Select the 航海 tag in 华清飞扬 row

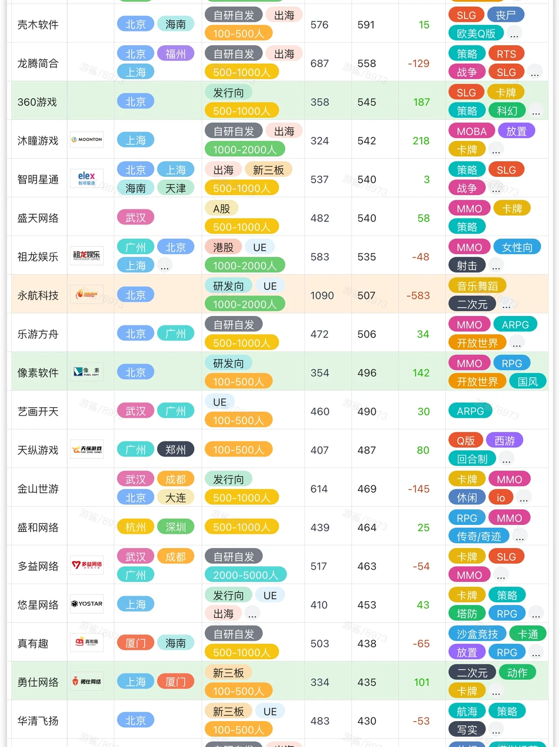coord(467,711)
